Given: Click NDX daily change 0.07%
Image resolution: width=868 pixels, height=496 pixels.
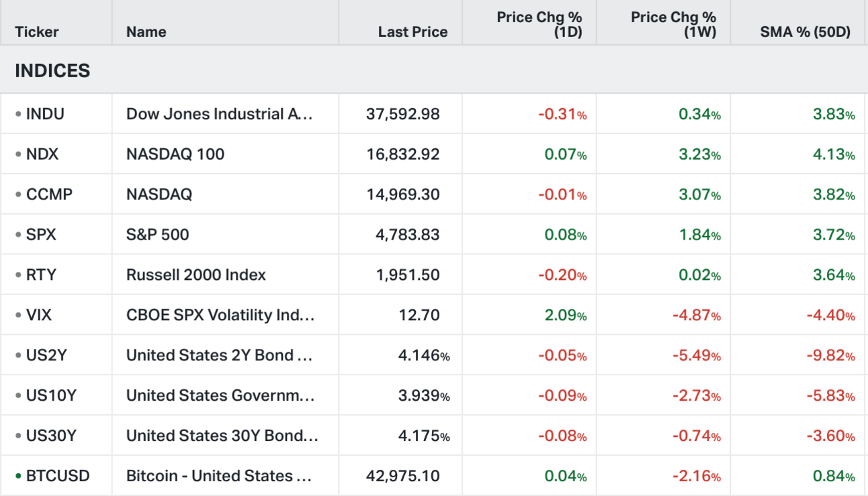Looking at the screenshot, I should pos(566,154).
